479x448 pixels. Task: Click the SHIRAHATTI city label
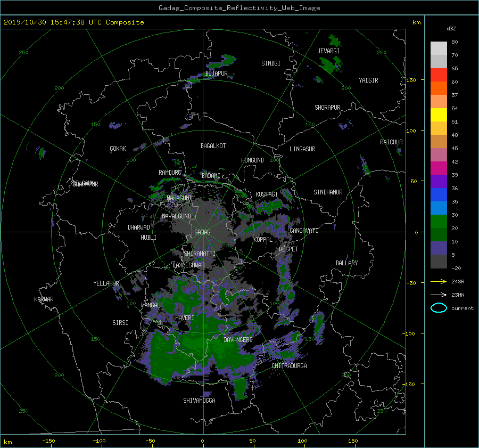click(200, 254)
